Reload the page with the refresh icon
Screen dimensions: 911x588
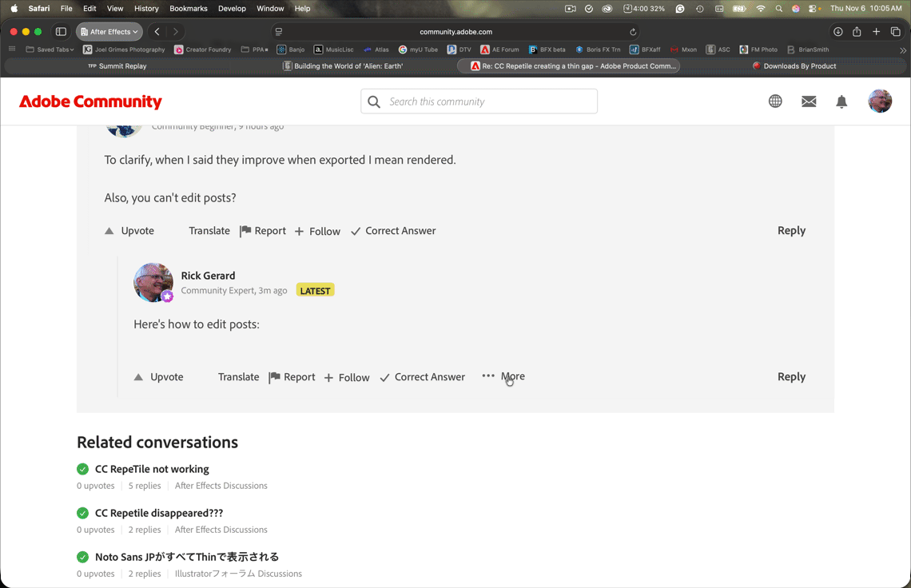[x=633, y=32]
